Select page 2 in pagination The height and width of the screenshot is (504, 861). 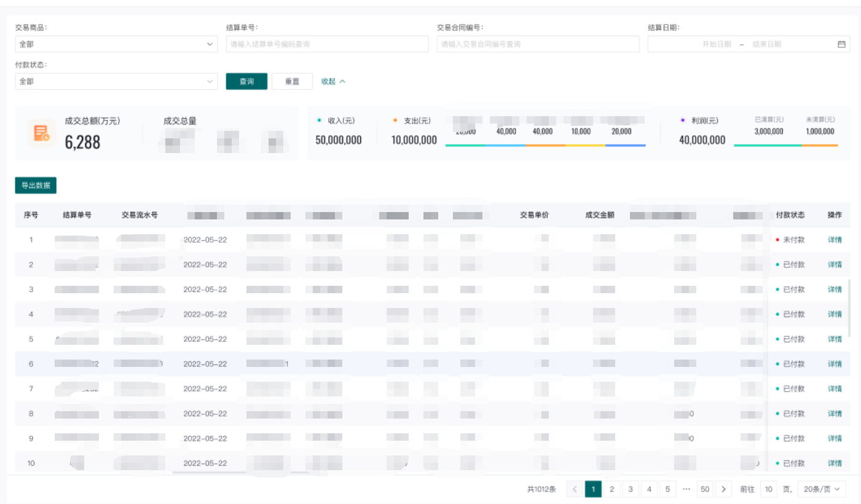[x=611, y=489]
